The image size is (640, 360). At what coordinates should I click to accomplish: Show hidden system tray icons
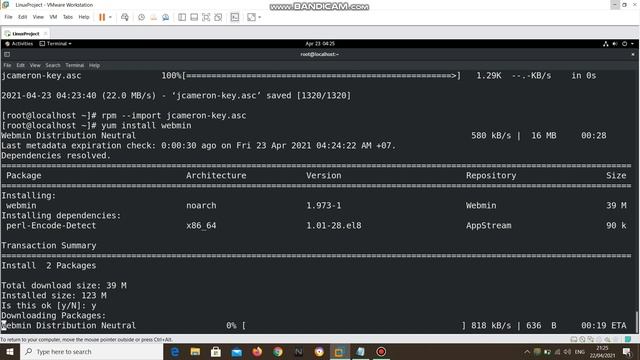[527, 351]
